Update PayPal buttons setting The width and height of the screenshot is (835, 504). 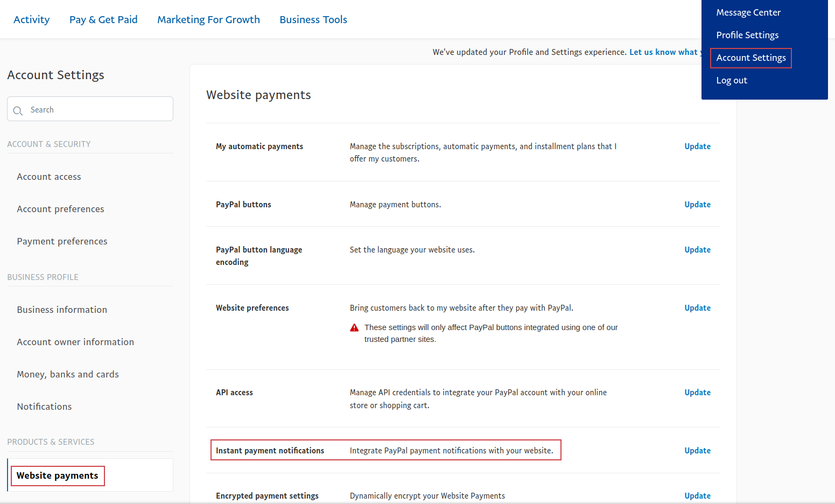[697, 205]
